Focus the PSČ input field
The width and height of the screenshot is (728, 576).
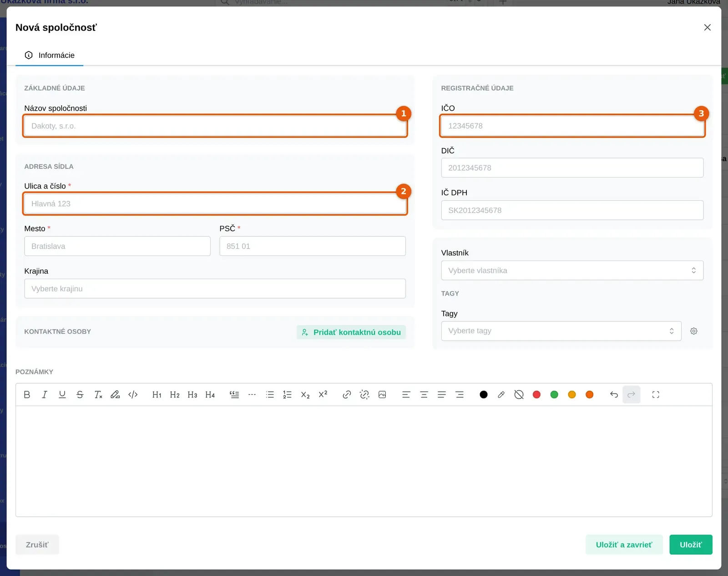313,246
